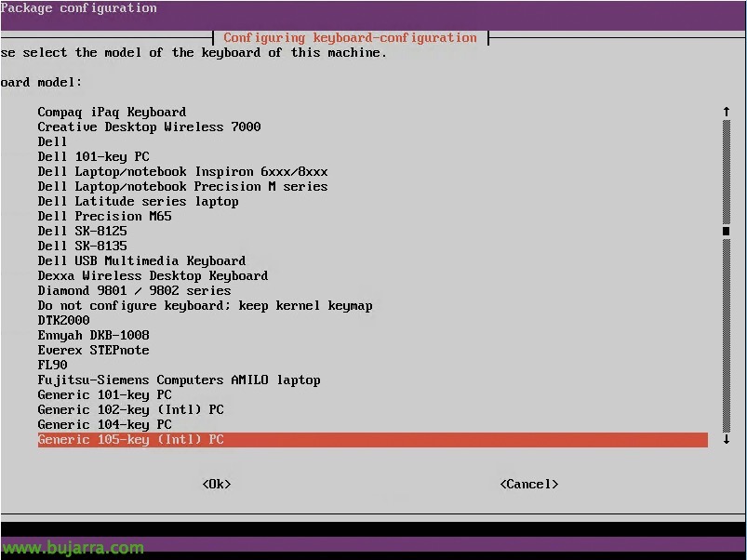
Task: Select Generic 102-key (Intl) PC
Action: point(130,409)
